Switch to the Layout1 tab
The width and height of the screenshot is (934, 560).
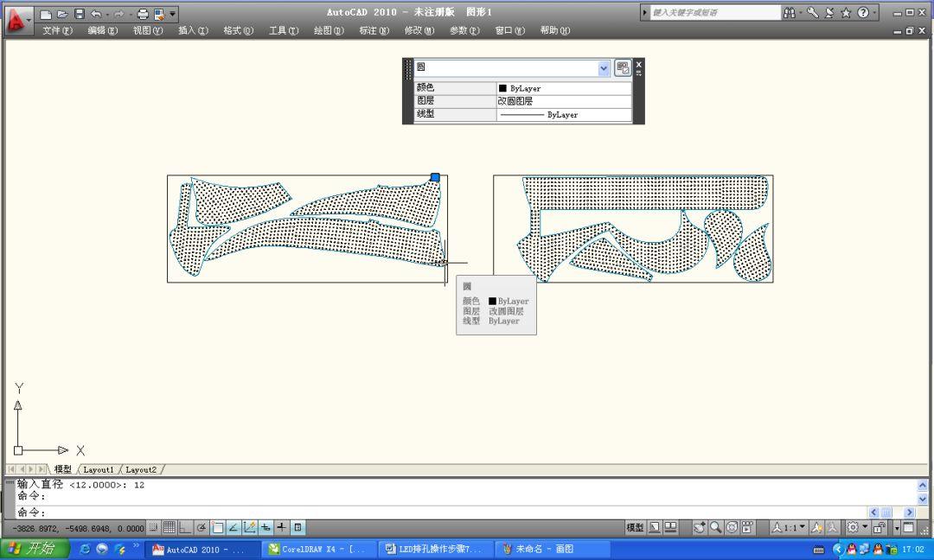(x=98, y=469)
